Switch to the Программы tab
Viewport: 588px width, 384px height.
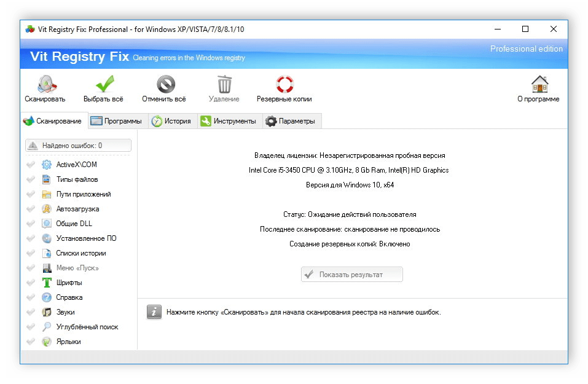(x=116, y=121)
